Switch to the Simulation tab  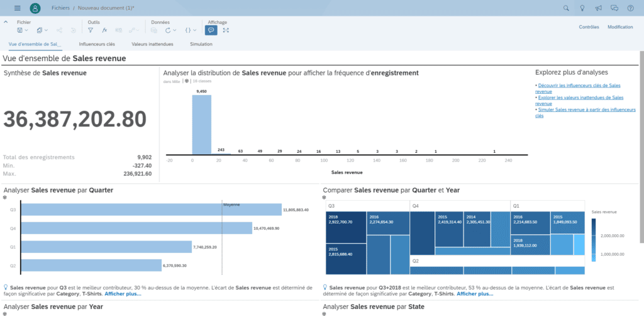[x=201, y=44]
